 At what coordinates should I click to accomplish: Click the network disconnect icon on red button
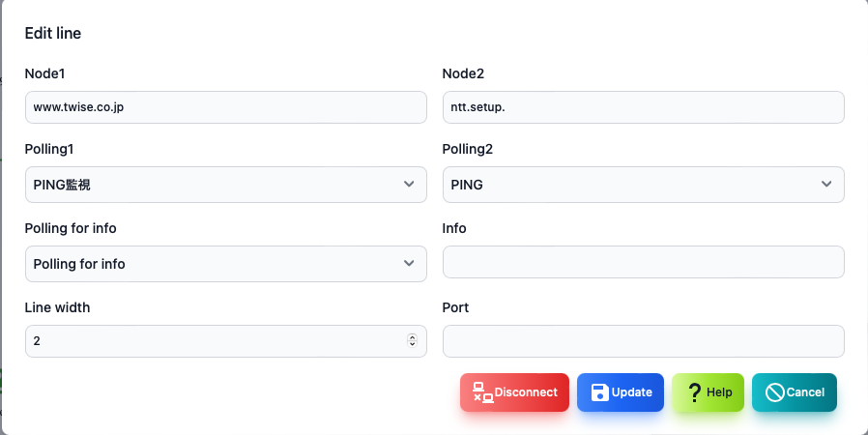pos(482,392)
